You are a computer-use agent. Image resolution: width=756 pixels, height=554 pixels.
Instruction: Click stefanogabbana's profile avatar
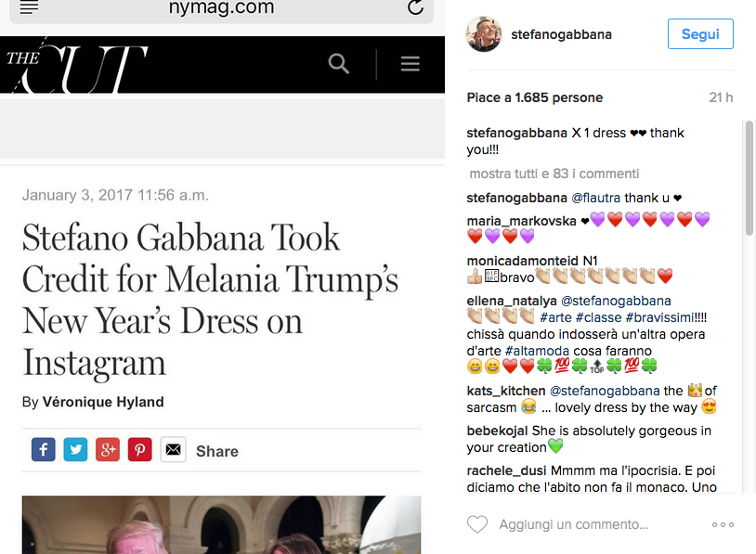[x=483, y=33]
